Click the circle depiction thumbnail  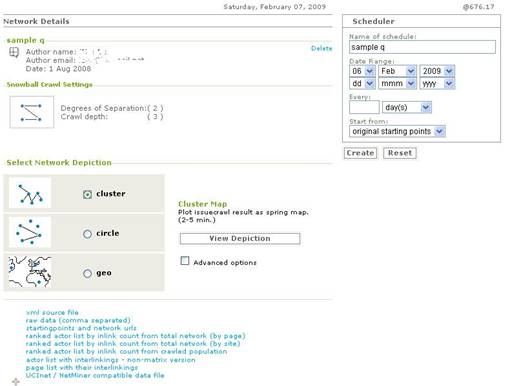30,232
